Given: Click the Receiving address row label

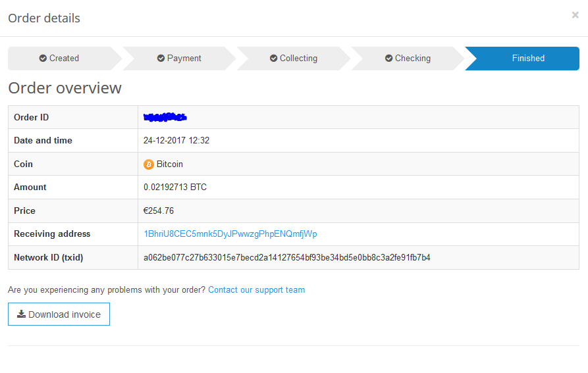Looking at the screenshot, I should (x=52, y=234).
